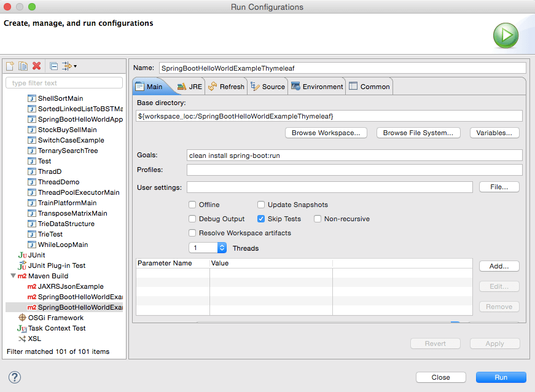Collapse the Maven Build tree node

14,276
